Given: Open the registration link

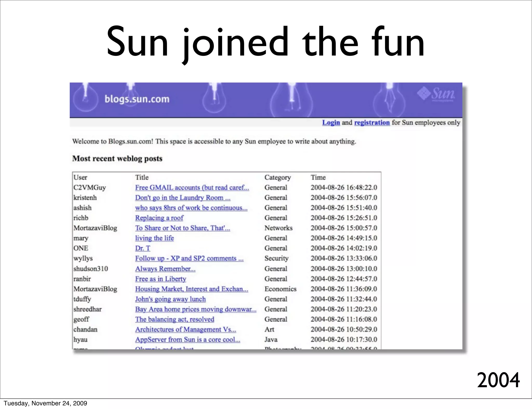Looking at the screenshot, I should click(x=372, y=122).
